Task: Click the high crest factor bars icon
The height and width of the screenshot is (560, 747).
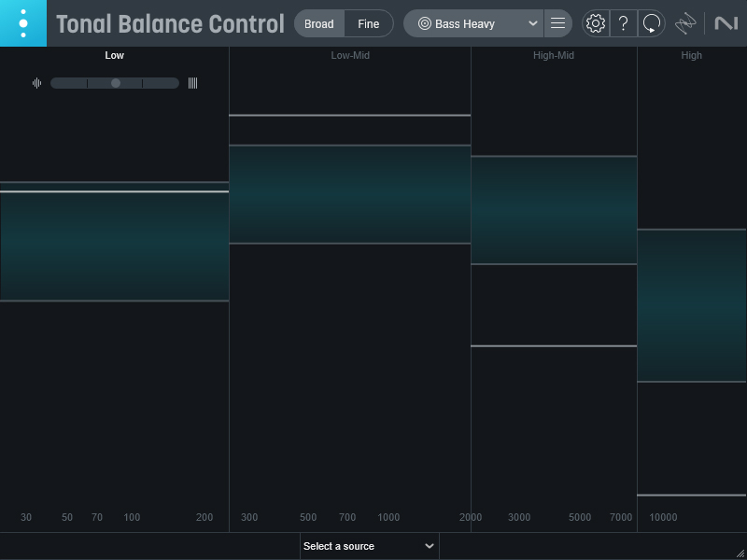Action: [x=192, y=83]
